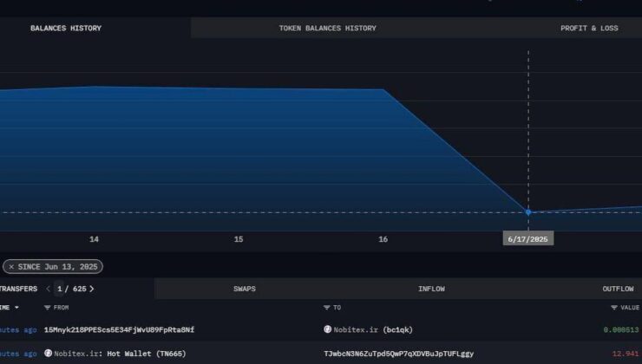
Task: Open the VALUE column filter icon
Action: (613, 308)
